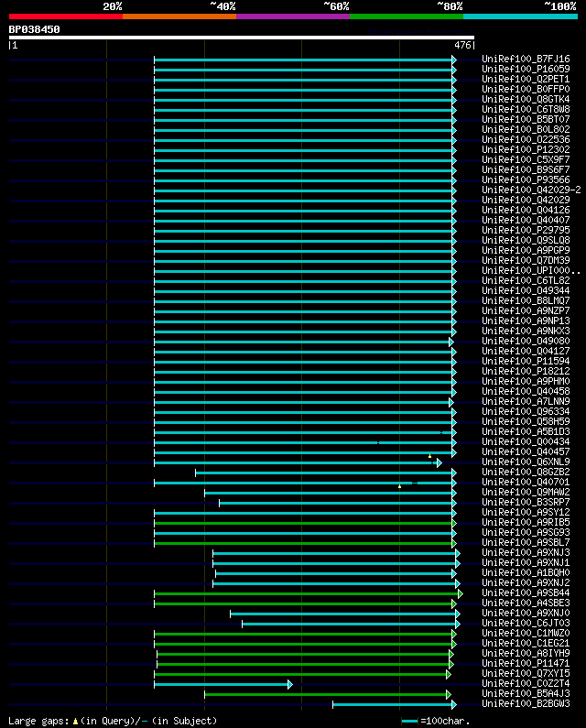This screenshot has height=728, width=586.
Task: Open hit UniRef100_P16059
Action: point(526,70)
